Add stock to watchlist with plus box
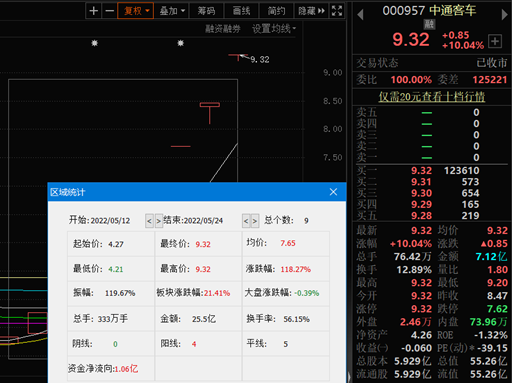512x383 pixels. coord(495,41)
